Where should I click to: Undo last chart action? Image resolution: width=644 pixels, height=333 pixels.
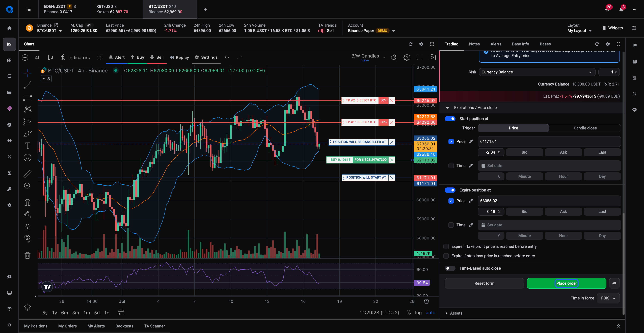[227, 57]
